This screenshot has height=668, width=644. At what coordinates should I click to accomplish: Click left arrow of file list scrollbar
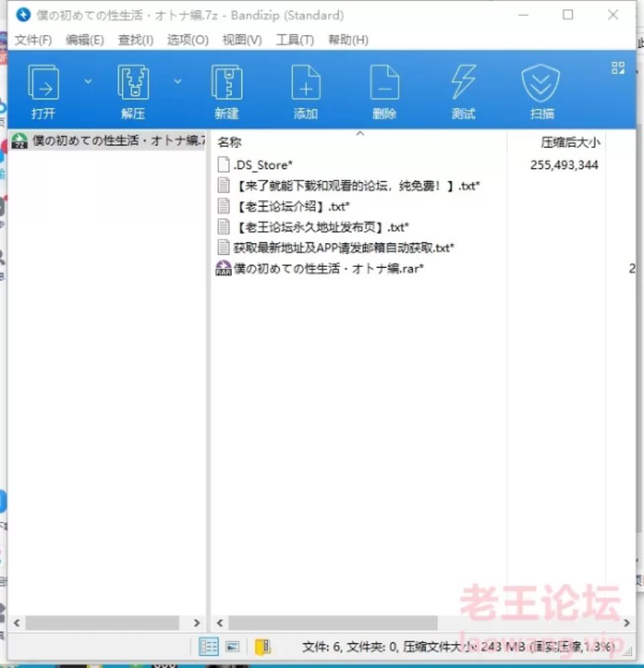(x=220, y=623)
